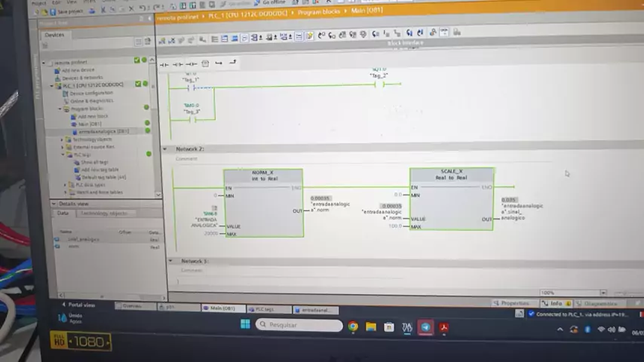Toggle green checkbox next to PLC_1
Screen dimensions: 644x362
pos(137,84)
